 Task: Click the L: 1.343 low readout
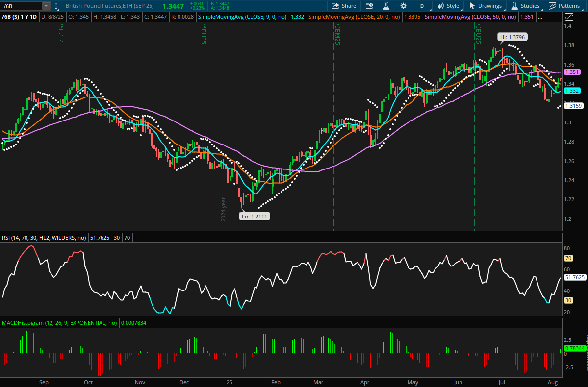130,17
